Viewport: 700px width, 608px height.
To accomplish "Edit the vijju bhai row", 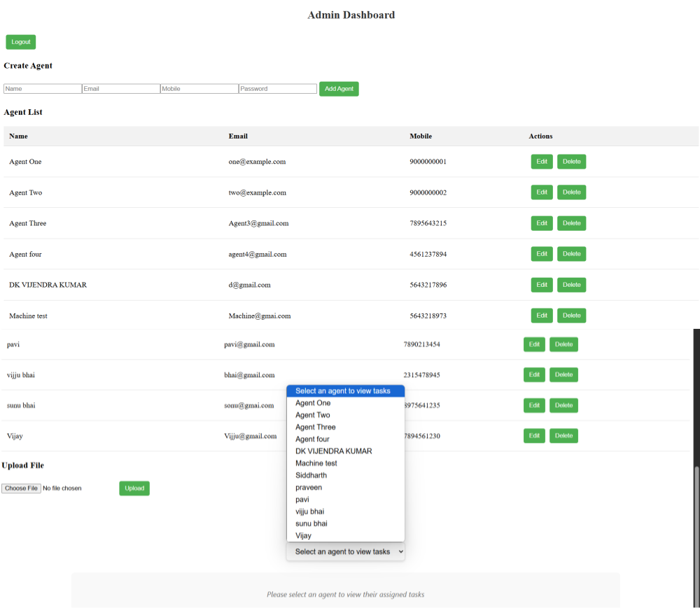I will point(534,375).
